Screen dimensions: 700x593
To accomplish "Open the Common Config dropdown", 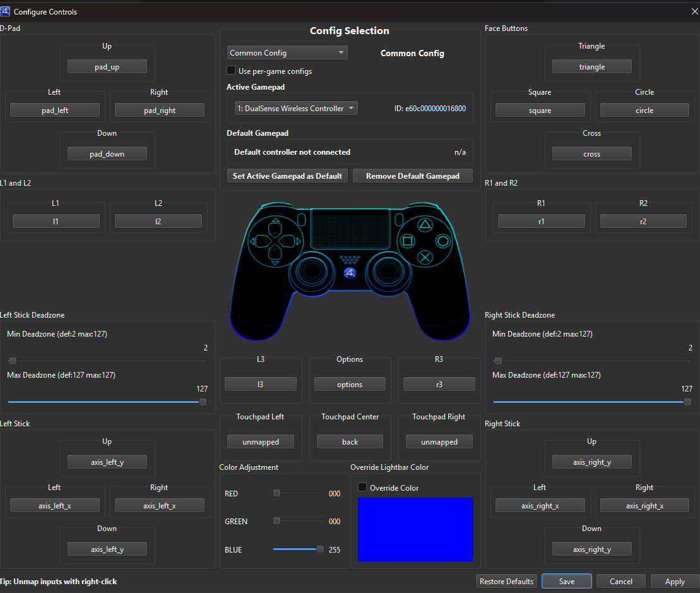I will click(x=287, y=52).
